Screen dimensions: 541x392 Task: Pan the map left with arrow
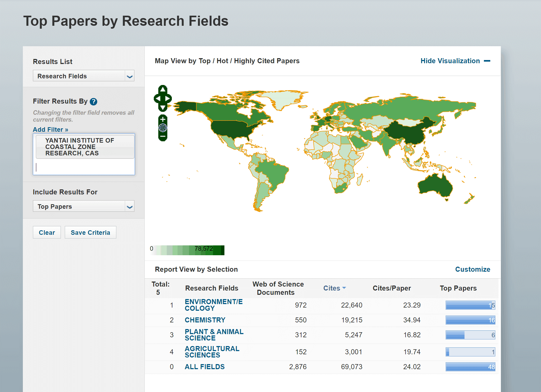pyautogui.click(x=157, y=99)
